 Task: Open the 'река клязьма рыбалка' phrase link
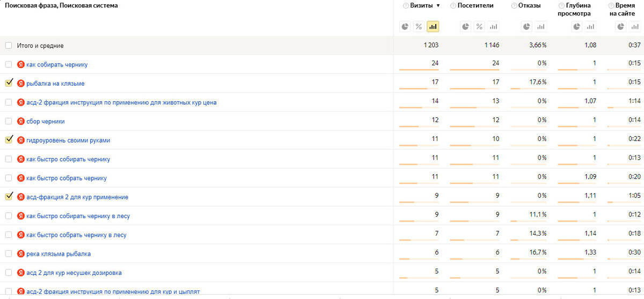[58, 253]
